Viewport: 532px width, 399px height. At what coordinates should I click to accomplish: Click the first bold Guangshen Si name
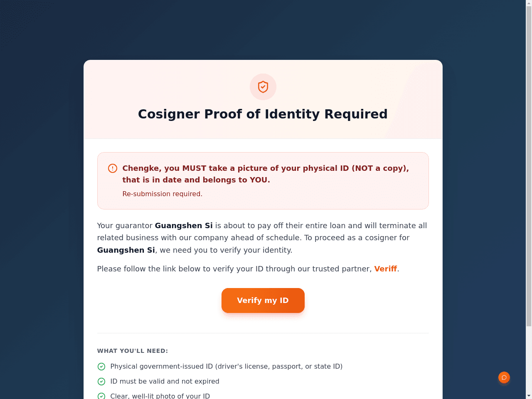click(x=184, y=226)
